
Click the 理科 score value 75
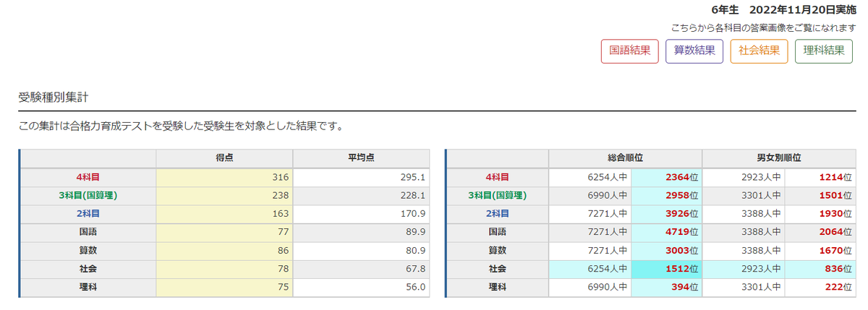[284, 287]
